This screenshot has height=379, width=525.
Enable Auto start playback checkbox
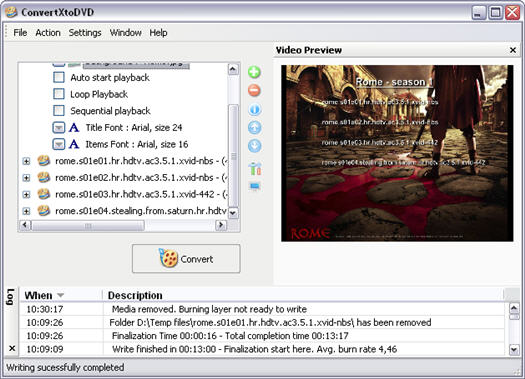[x=59, y=77]
